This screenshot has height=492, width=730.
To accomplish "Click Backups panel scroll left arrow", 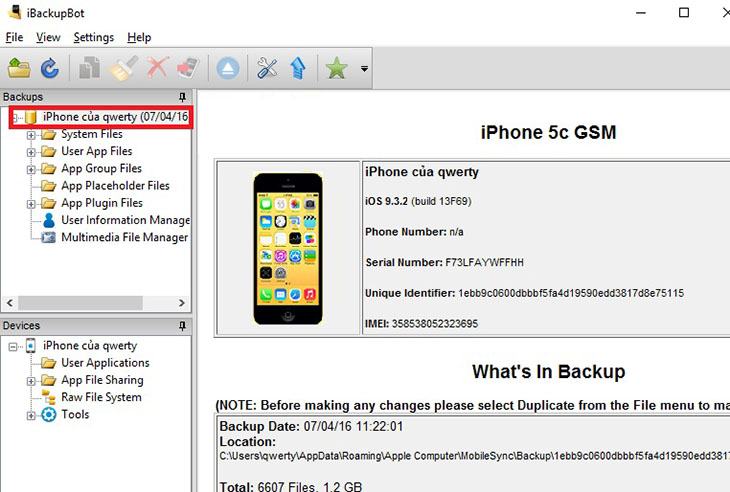I will coord(9,303).
